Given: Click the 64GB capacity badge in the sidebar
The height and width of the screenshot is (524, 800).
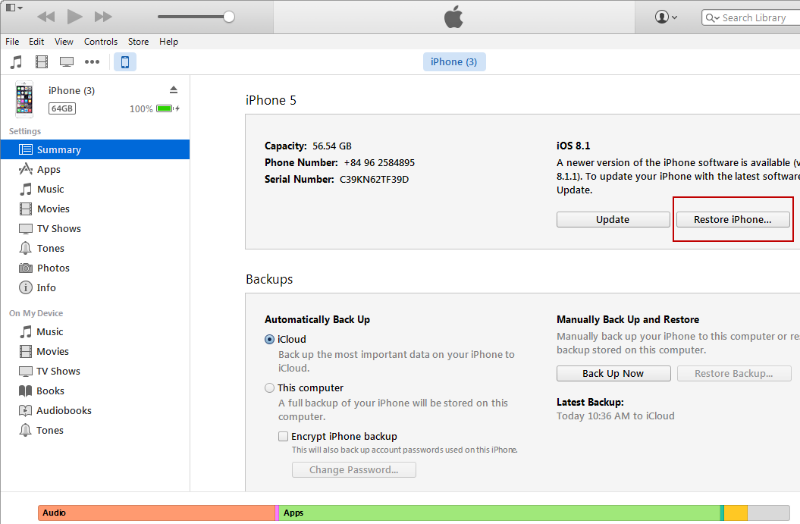Looking at the screenshot, I should tap(62, 109).
